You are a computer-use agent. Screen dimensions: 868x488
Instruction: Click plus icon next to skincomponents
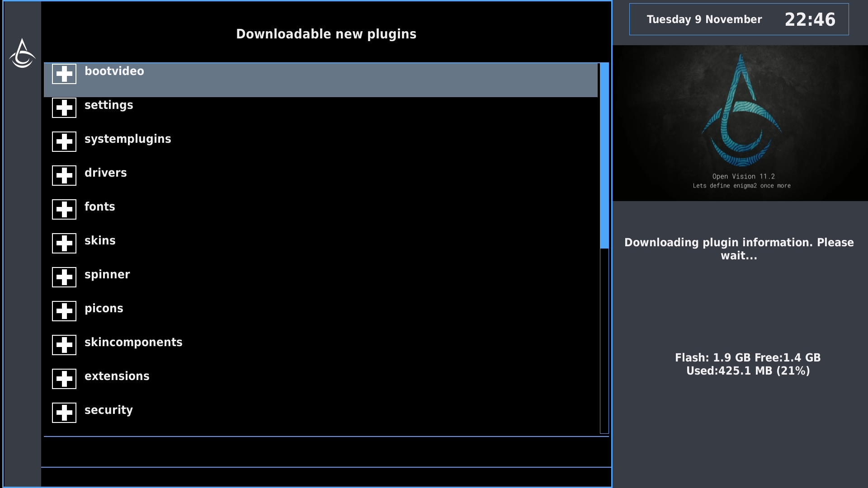point(64,345)
